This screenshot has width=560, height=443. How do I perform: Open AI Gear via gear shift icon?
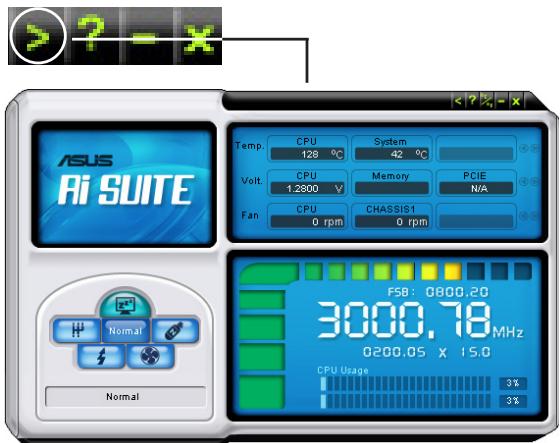click(77, 330)
